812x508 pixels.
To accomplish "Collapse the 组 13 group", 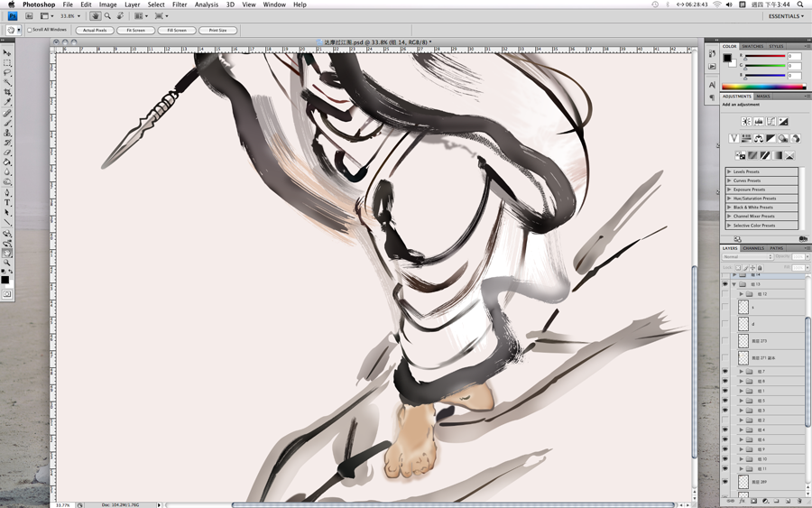I will pyautogui.click(x=734, y=284).
